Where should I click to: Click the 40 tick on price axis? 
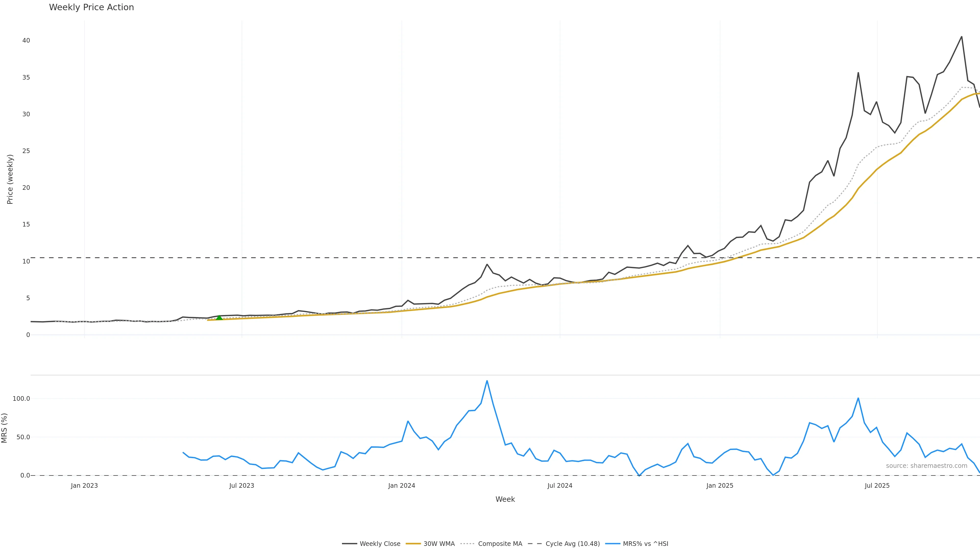(26, 40)
